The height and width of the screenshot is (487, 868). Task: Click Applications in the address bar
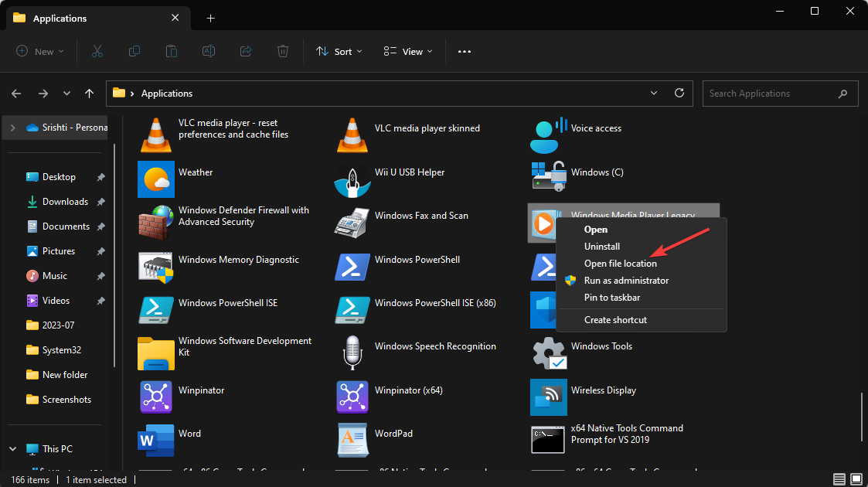pos(167,94)
